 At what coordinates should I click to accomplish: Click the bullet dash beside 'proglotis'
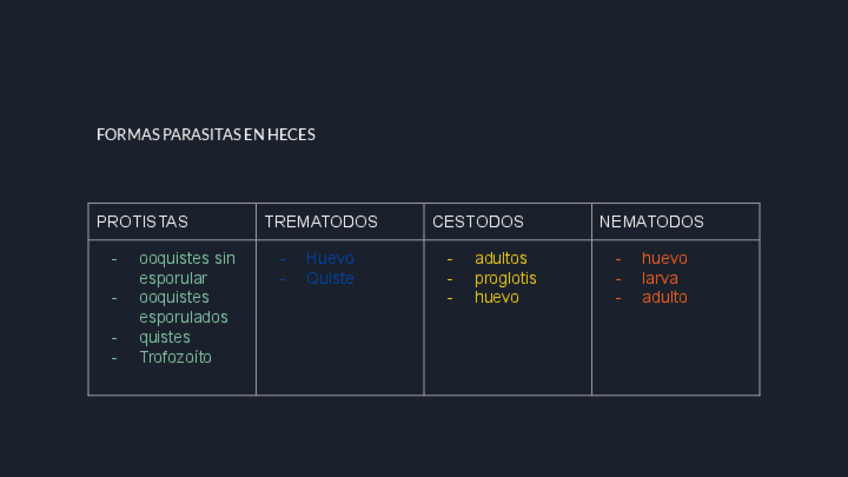coord(450,278)
